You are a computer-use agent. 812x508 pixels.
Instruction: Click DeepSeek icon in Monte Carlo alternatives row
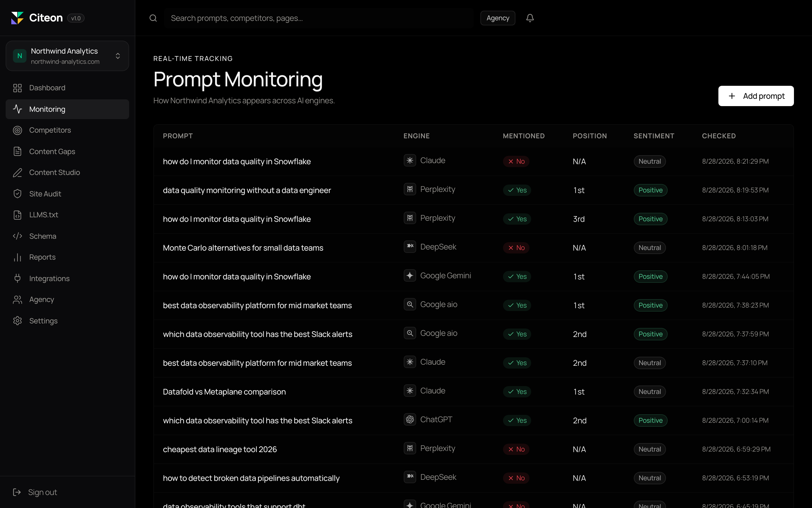coord(410,247)
